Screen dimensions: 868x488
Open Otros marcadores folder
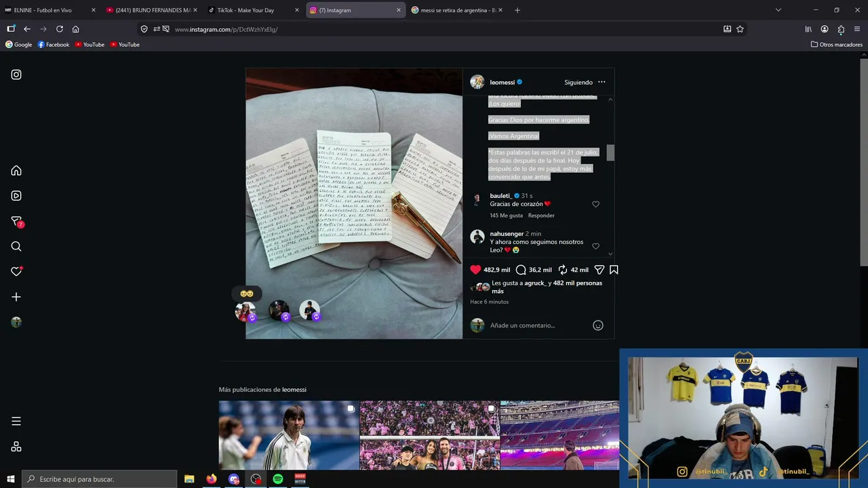[x=837, y=45]
